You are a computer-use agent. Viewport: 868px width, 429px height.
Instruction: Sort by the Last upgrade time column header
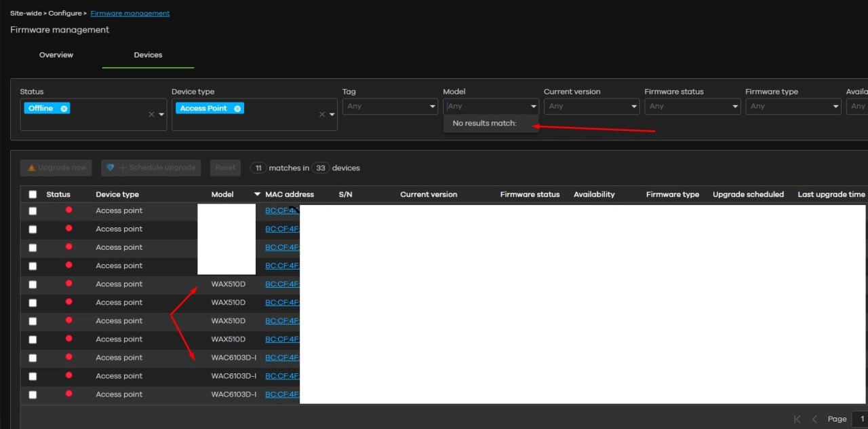(831, 194)
